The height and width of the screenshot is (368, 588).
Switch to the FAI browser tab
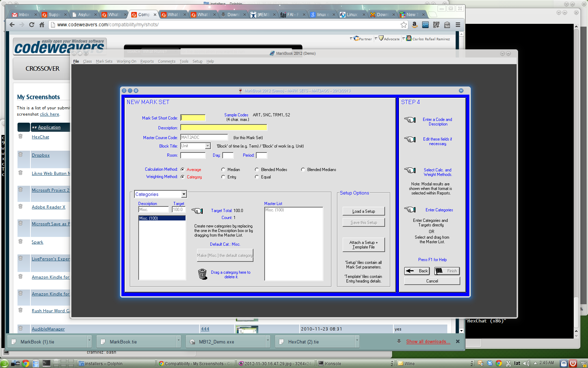[293, 14]
